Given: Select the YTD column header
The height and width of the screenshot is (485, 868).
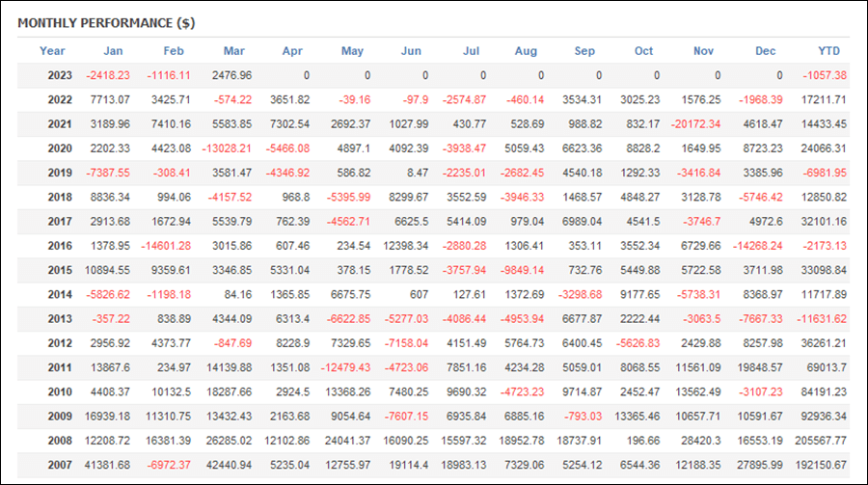Looking at the screenshot, I should pyautogui.click(x=828, y=51).
